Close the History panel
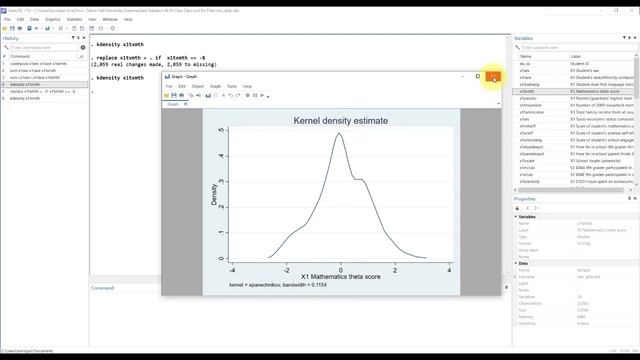This screenshot has height=360, width=640. coord(84,38)
